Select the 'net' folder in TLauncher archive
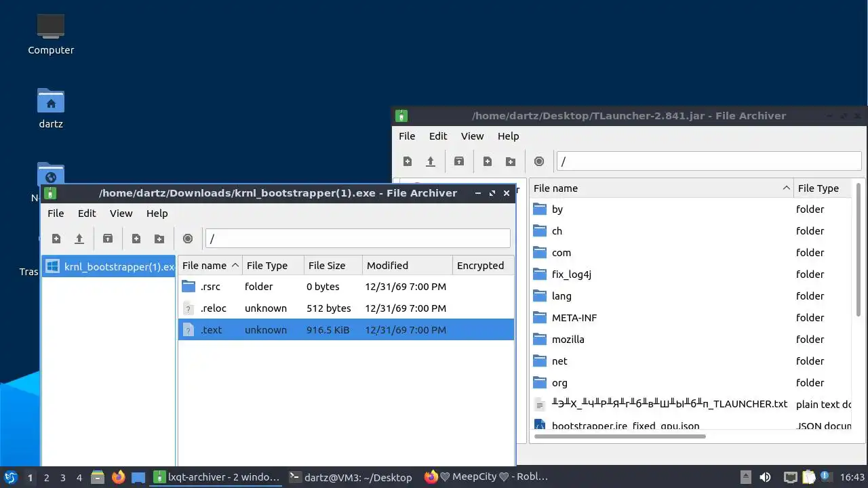This screenshot has width=868, height=488. pos(690,361)
